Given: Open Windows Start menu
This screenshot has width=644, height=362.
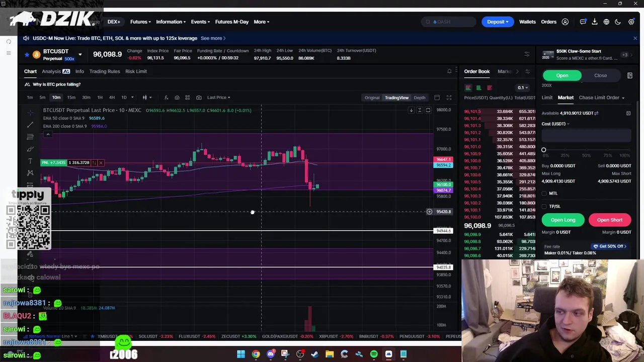Looking at the screenshot, I should pos(241,354).
